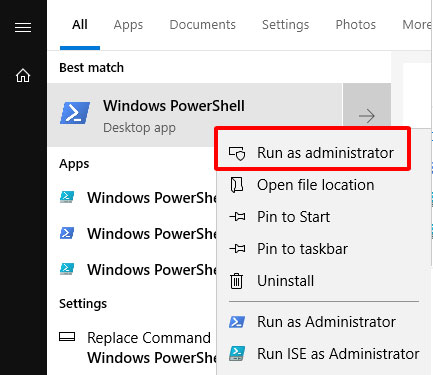Viewport: 433px width, 375px height.
Task: Click the pin icon next to Pin to Start
Action: (237, 217)
